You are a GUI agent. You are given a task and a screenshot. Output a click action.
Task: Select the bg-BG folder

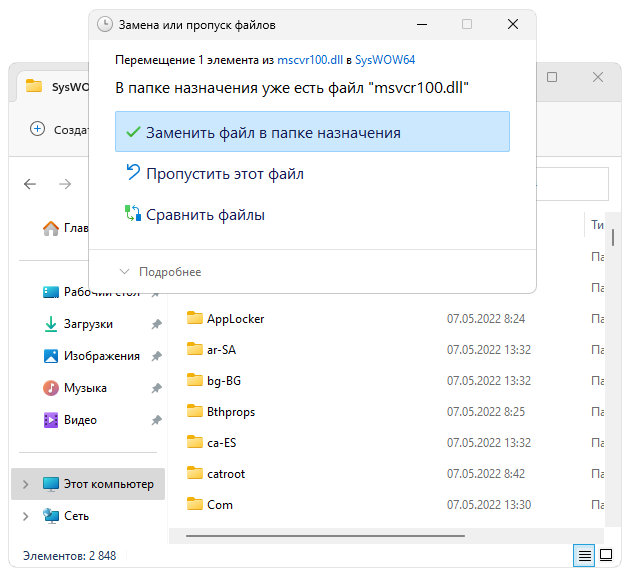coord(224,381)
